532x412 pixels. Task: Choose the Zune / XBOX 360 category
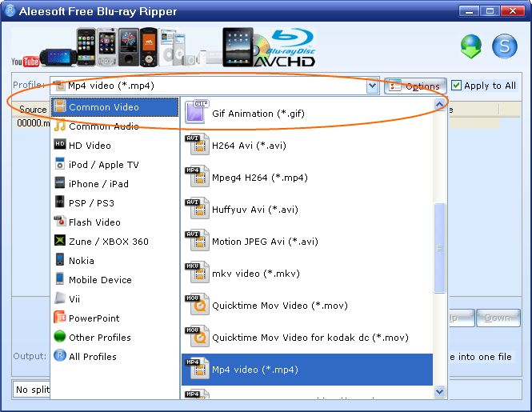point(114,242)
